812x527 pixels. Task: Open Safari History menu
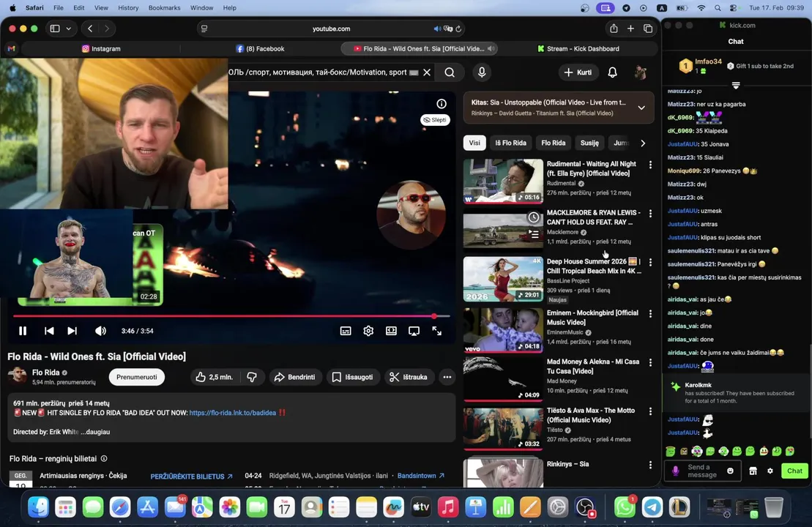(x=128, y=8)
